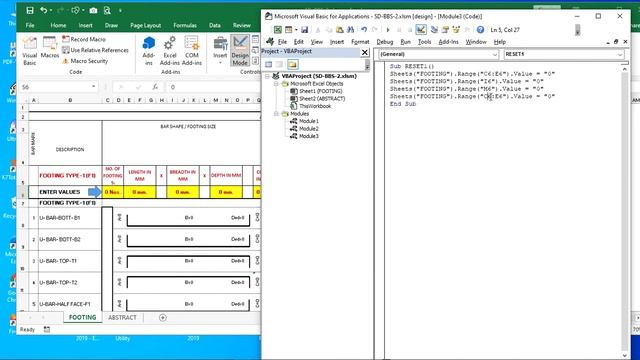The image size is (640, 360).
Task: Switch to ABSTRACT sheet tab
Action: 122,318
